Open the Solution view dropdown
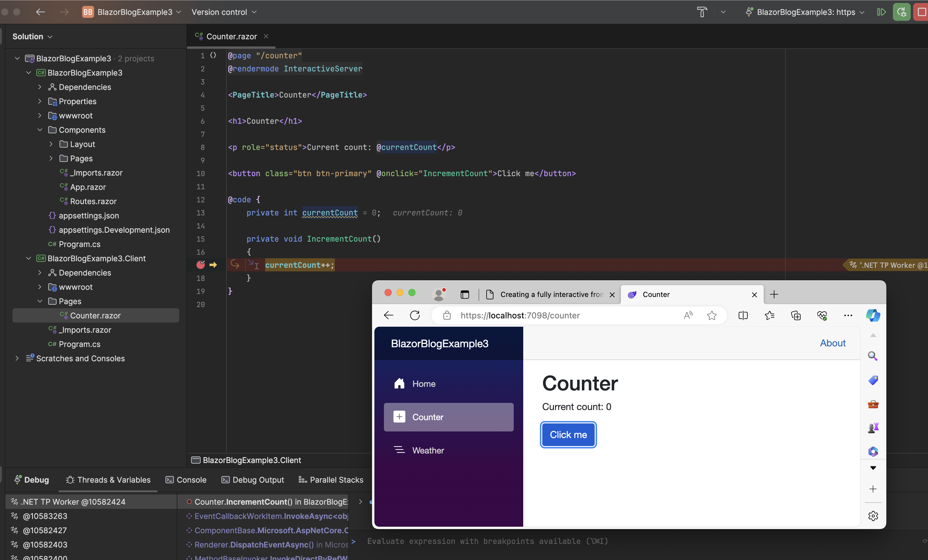Image resolution: width=928 pixels, height=560 pixels. pos(32,37)
